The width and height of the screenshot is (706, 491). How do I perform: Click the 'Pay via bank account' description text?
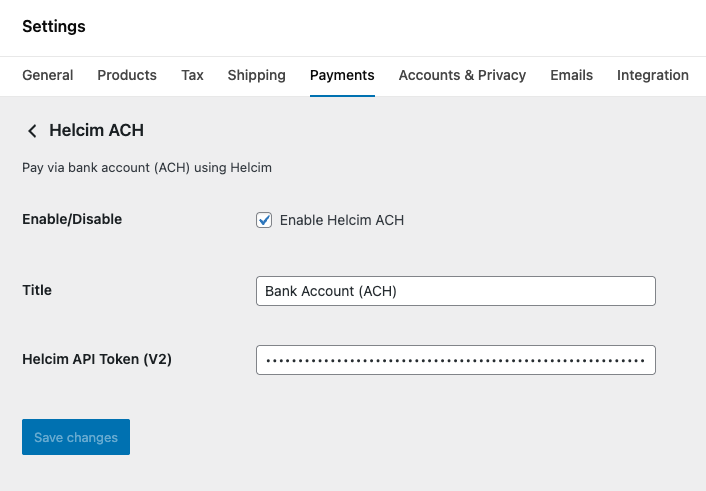147,168
